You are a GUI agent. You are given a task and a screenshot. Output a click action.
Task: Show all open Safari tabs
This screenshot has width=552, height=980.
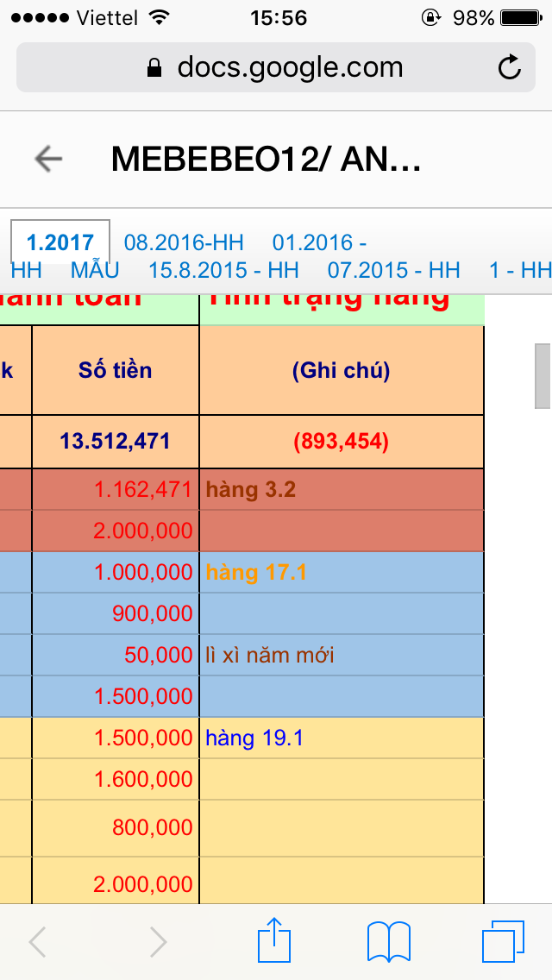pos(503,941)
